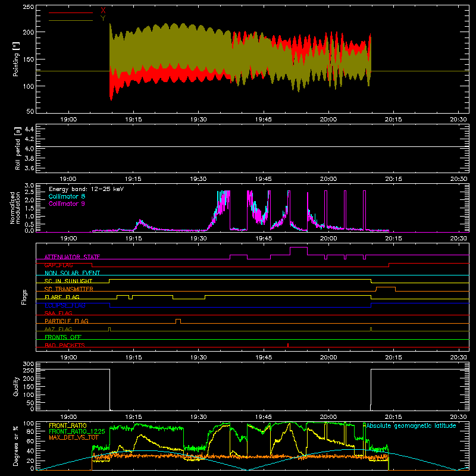Click the 'Pointing' axis title
This screenshot has width=476, height=476.
pos(16,59)
